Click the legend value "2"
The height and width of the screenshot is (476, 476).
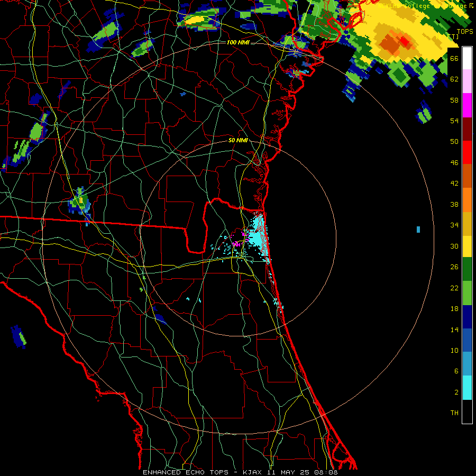[x=456, y=392]
